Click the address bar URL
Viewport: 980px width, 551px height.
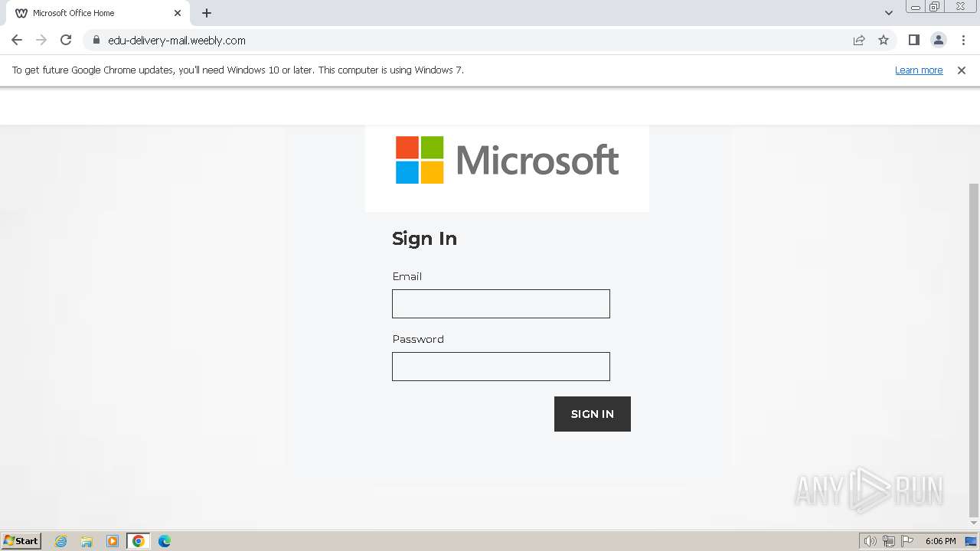coord(177,40)
